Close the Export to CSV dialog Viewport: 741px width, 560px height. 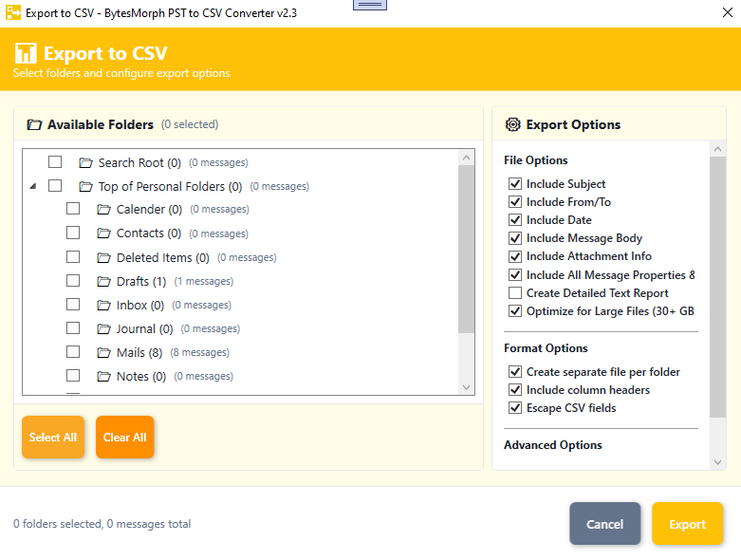click(728, 12)
